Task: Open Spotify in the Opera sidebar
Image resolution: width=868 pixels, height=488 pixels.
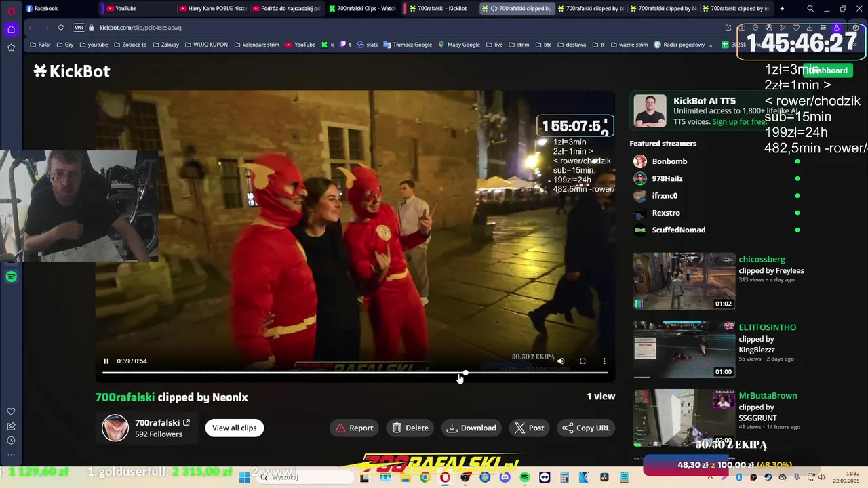Action: point(11,277)
